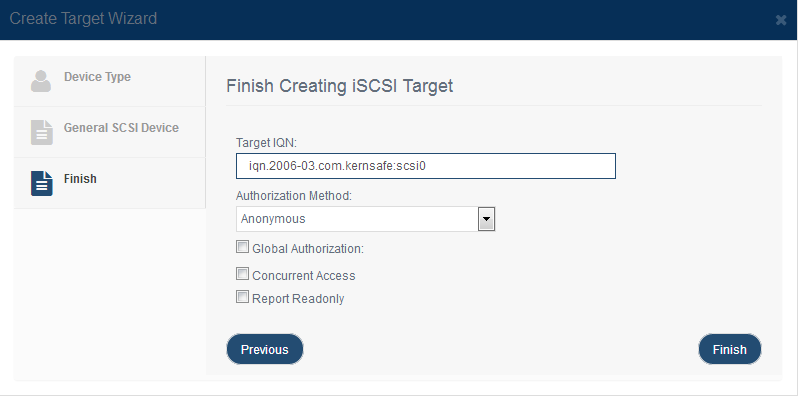The image size is (798, 396).
Task: Click the Report Readonly label text
Action: click(298, 299)
